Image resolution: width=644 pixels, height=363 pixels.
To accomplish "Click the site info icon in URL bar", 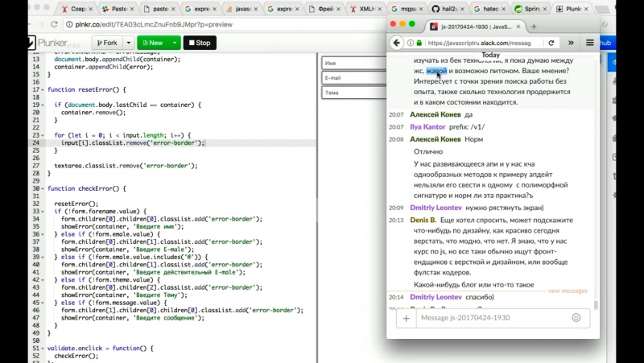I will 411,43.
